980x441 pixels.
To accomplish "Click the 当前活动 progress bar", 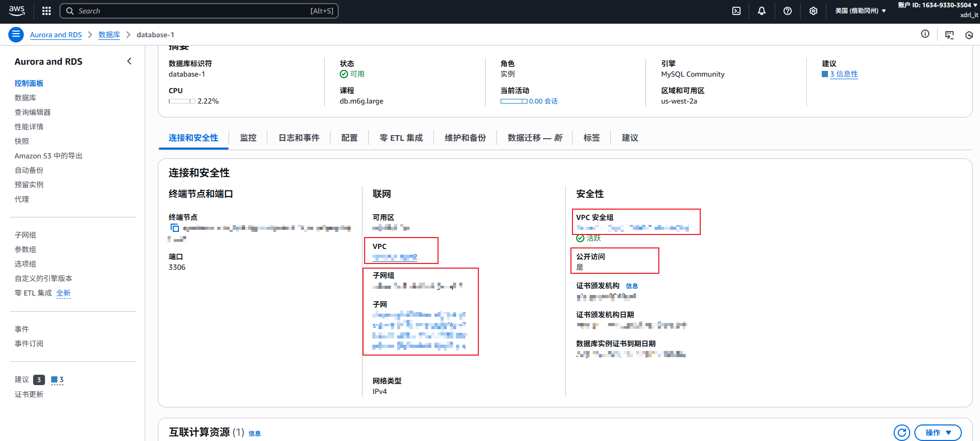I will (514, 101).
